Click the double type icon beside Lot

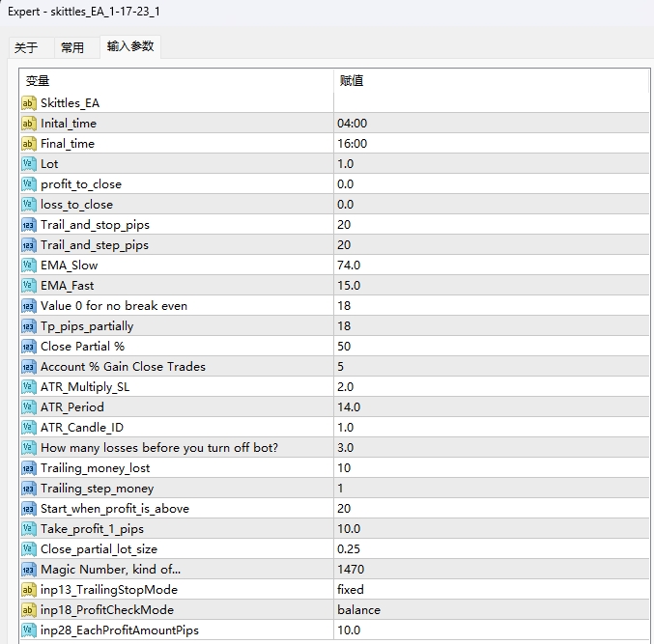click(28, 164)
